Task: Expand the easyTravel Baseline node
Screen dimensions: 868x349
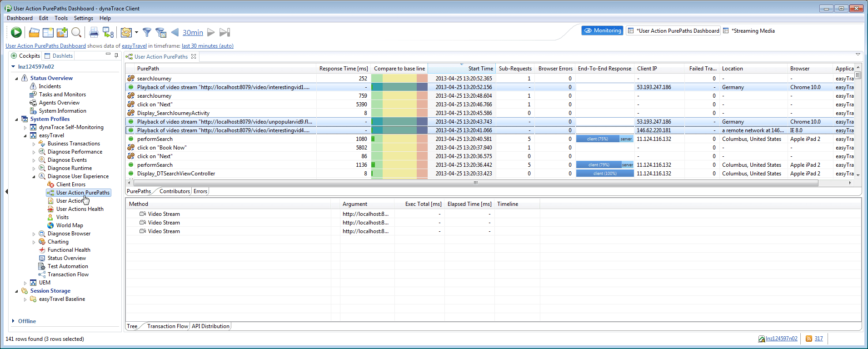Action: click(x=25, y=299)
